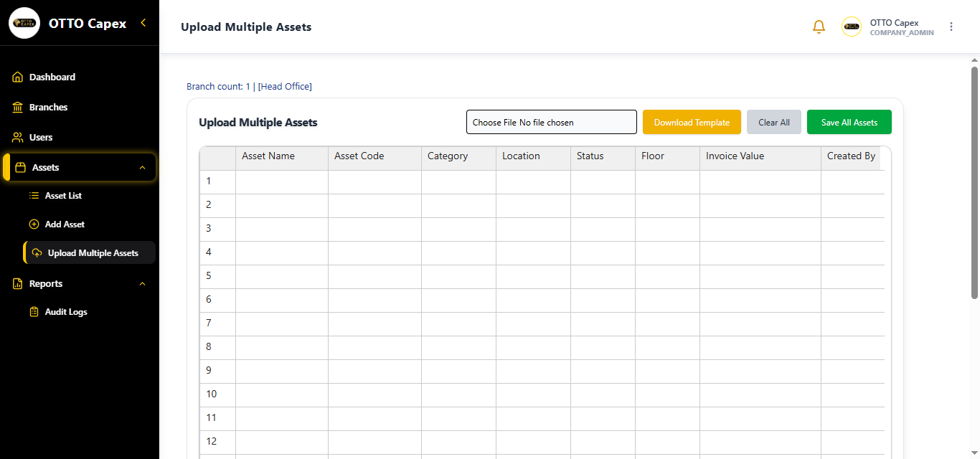Screen dimensions: 980x459
Task: Select the Branches building icon
Action: (x=18, y=107)
